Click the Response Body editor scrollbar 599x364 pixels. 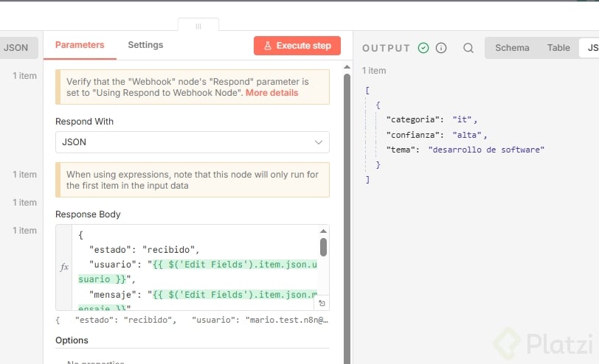click(323, 248)
